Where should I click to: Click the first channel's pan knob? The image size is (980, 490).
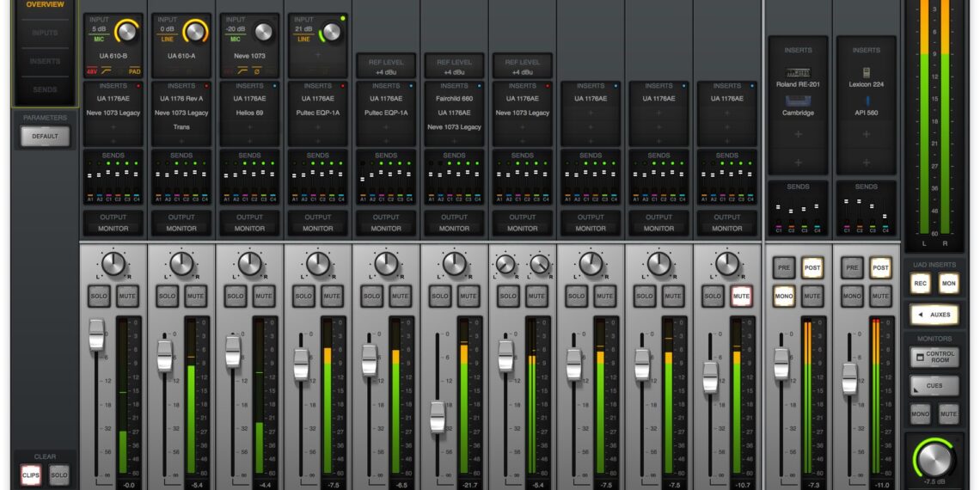[x=113, y=264]
